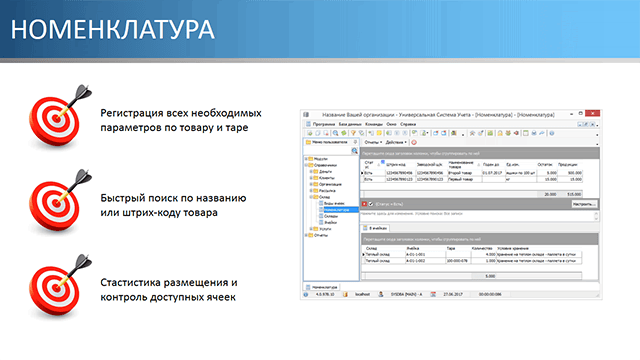The height and width of the screenshot is (360, 640).
Task: Click the calendar window icon in the toolbar
Action: click(526, 133)
